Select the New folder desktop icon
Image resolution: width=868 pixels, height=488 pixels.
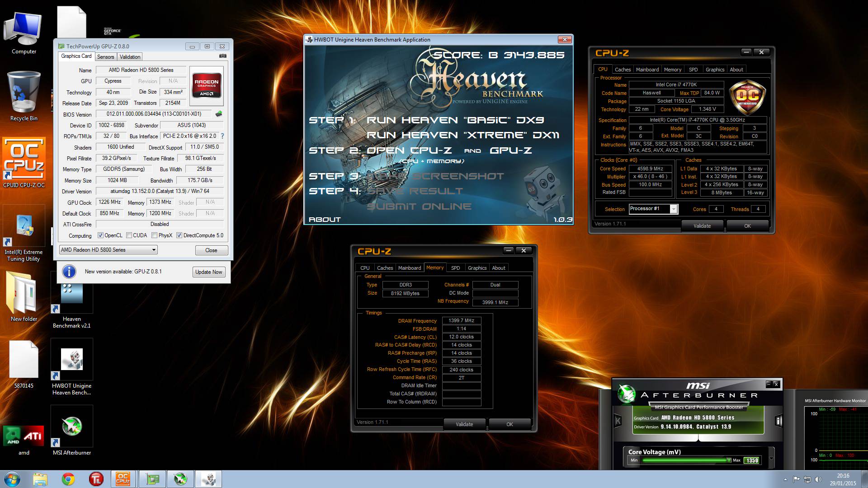24,296
